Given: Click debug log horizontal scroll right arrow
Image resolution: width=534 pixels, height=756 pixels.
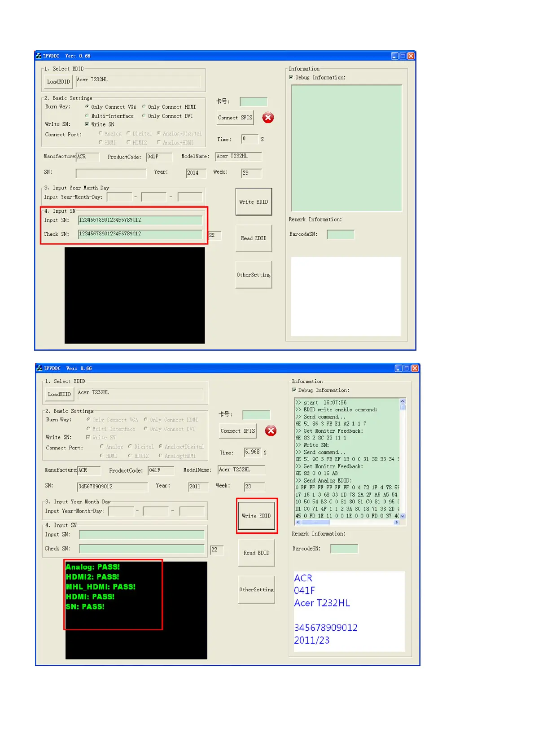Looking at the screenshot, I should point(396,522).
